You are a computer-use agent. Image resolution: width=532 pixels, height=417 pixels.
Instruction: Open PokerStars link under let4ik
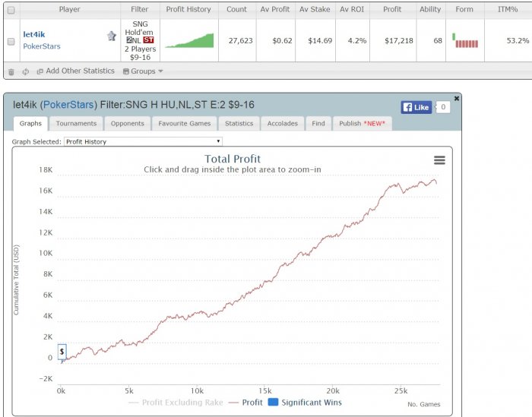pos(42,46)
